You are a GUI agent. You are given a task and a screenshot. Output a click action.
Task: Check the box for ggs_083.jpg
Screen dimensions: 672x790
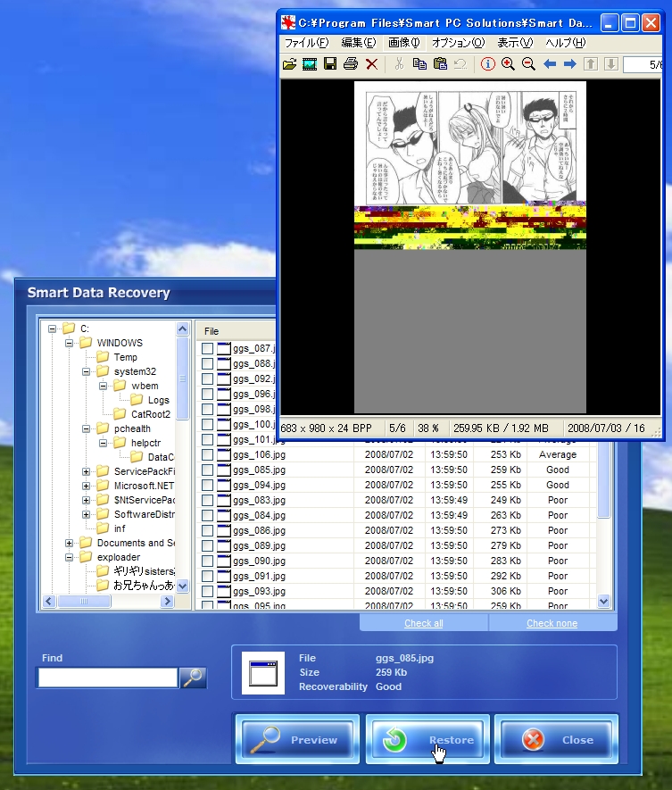208,500
